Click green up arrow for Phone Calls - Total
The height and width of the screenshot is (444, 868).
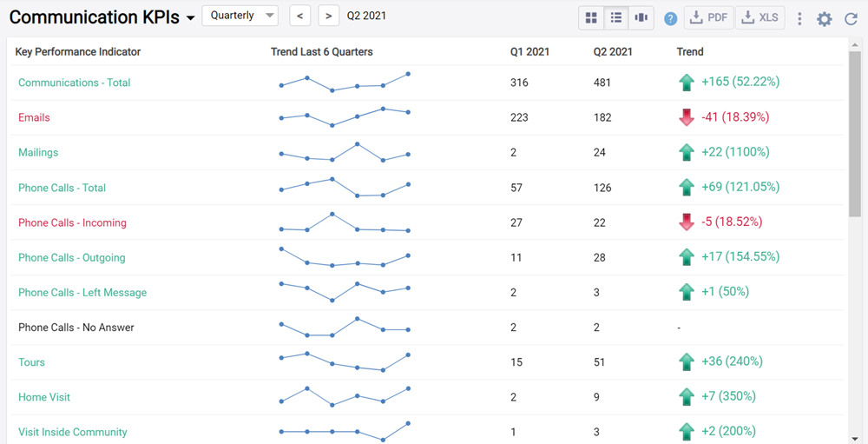(x=686, y=188)
